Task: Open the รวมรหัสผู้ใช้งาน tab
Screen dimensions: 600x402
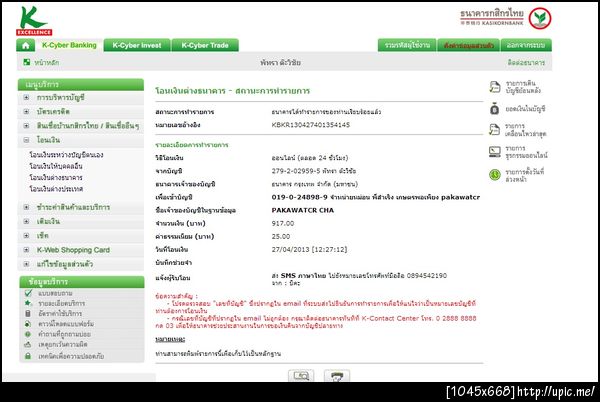Action: pos(407,45)
